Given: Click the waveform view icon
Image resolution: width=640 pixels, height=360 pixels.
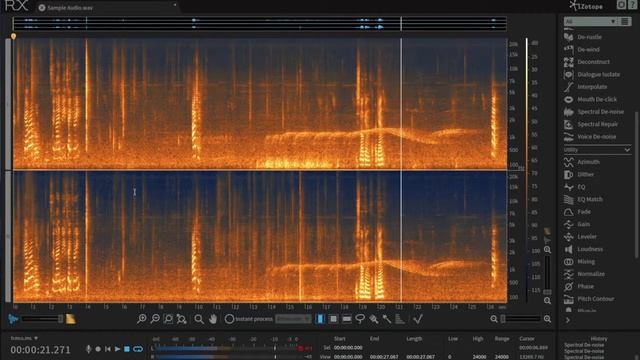Looking at the screenshot, I should 13,319.
